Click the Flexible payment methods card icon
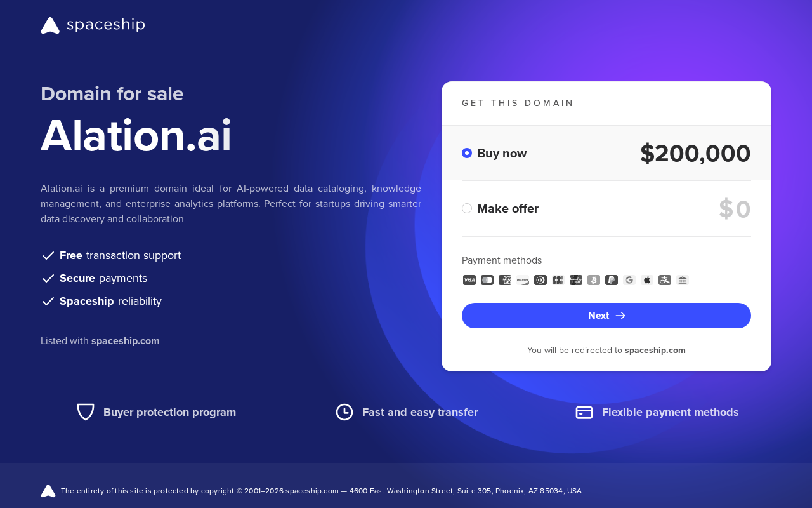Screen dimensions: 812x508 [584, 413]
